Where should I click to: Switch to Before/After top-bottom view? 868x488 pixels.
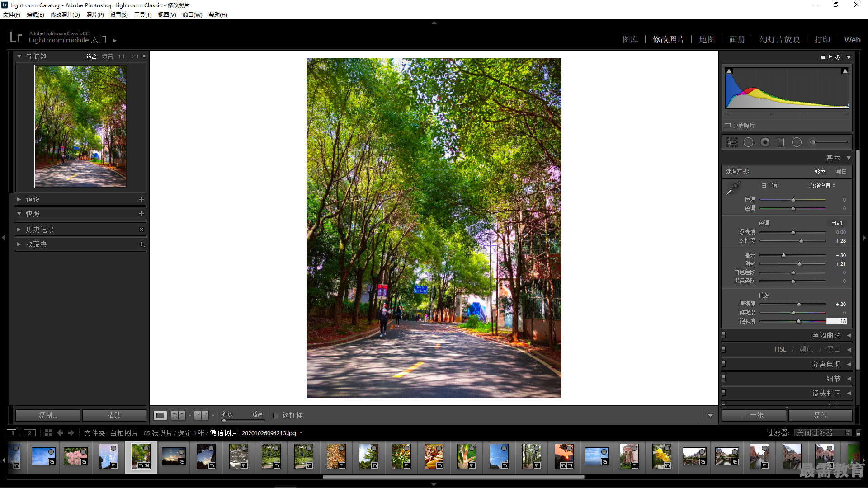pyautogui.click(x=202, y=415)
